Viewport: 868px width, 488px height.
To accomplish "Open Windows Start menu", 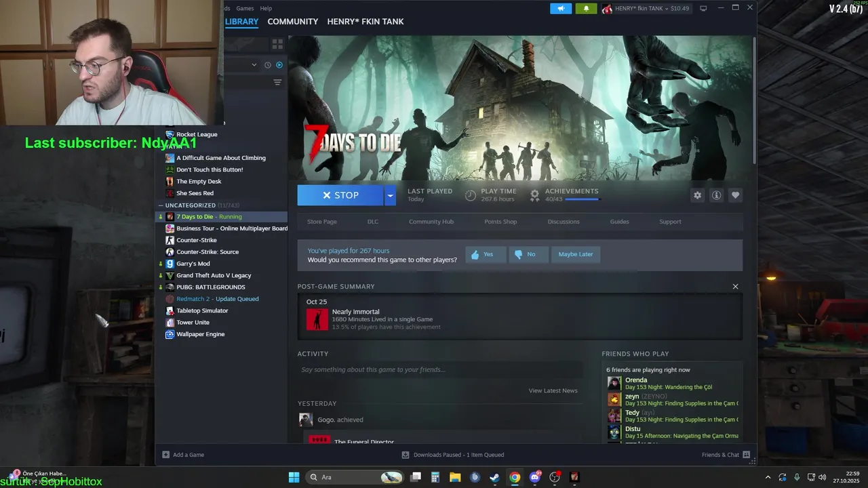I will tap(294, 477).
